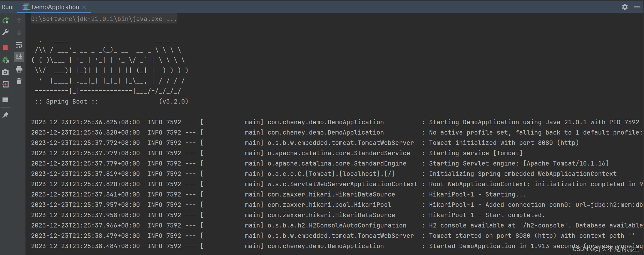The width and height of the screenshot is (644, 255).
Task: Click 'No active profile set' log message
Action: tap(536, 132)
